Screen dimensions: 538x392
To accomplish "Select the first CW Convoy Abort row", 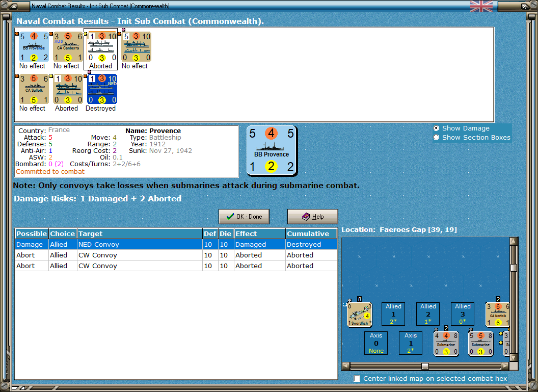I will [x=176, y=255].
